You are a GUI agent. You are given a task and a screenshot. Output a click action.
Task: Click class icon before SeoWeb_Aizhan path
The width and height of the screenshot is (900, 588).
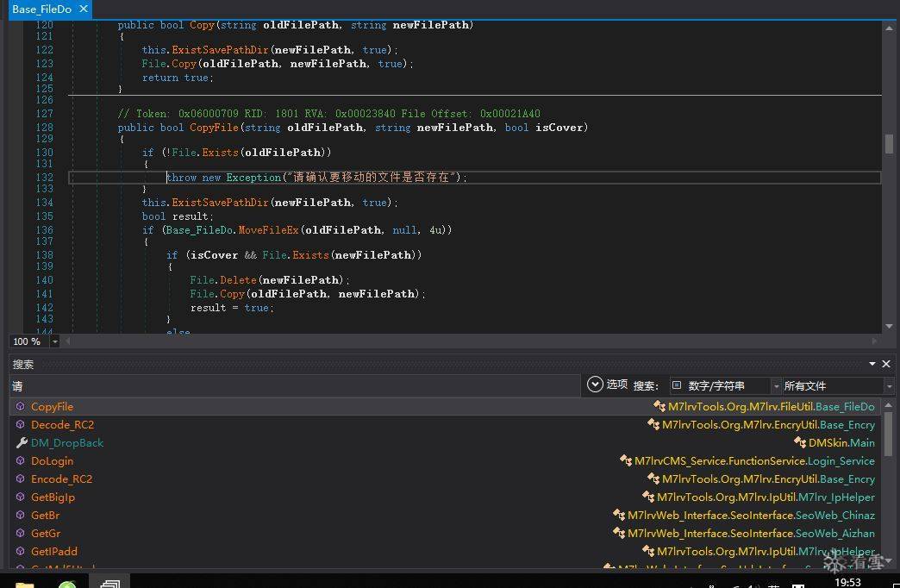[619, 533]
